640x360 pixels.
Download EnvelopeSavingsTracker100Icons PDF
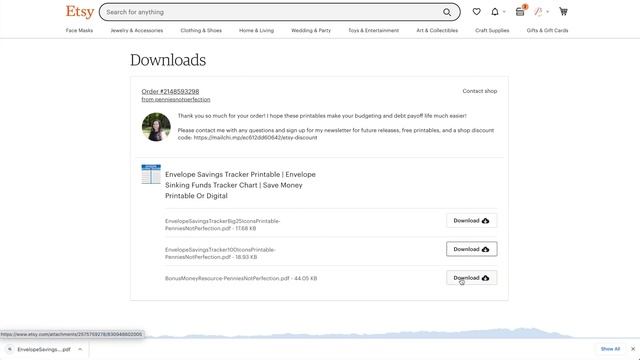(471, 249)
